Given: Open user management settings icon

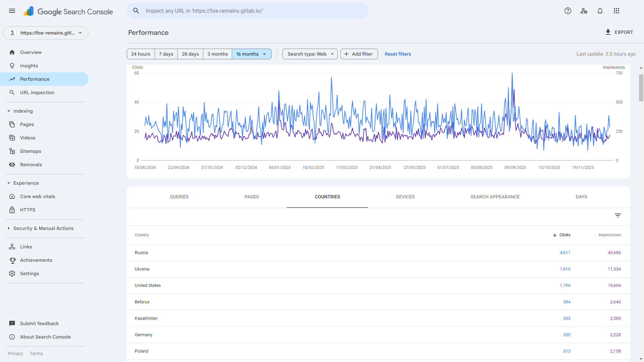Looking at the screenshot, I should (584, 11).
